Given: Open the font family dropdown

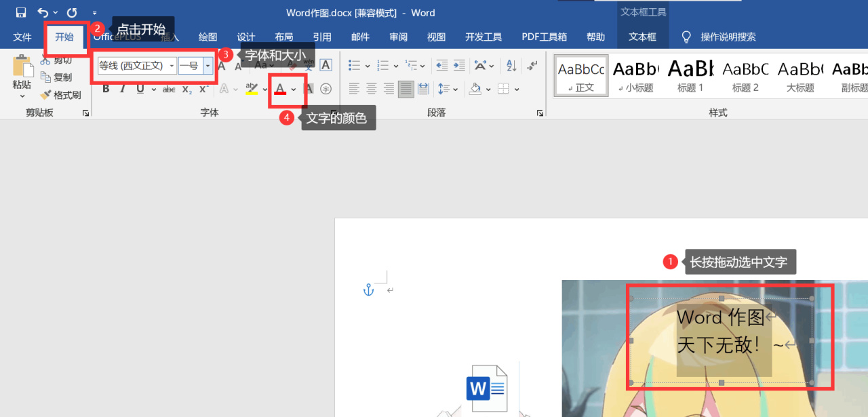Looking at the screenshot, I should 172,65.
